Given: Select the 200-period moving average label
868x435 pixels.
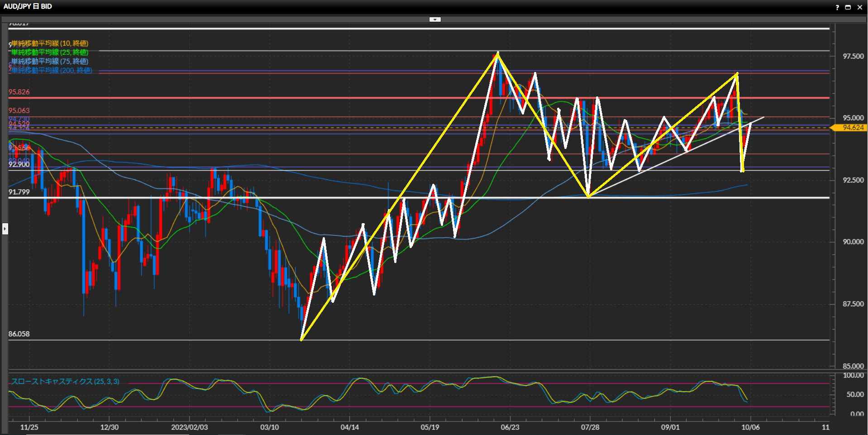Looking at the screenshot, I should coord(52,71).
